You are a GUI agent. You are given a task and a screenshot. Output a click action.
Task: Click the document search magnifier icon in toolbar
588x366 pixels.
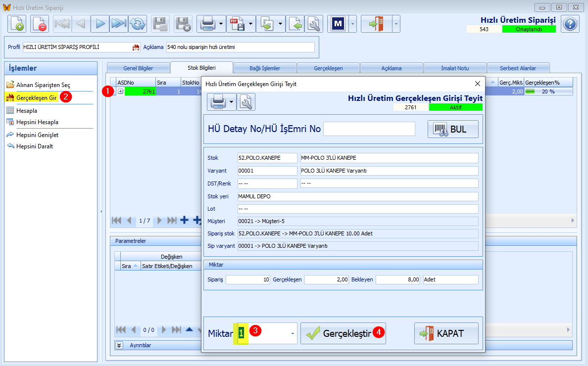[x=314, y=24]
